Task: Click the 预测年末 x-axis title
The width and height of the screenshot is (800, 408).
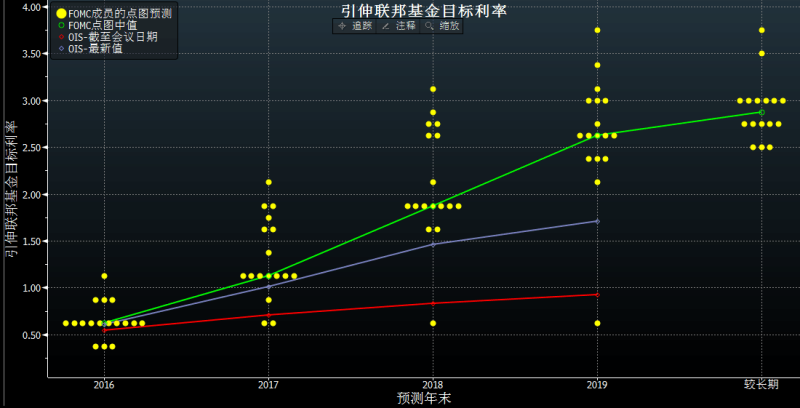Action: tap(424, 398)
